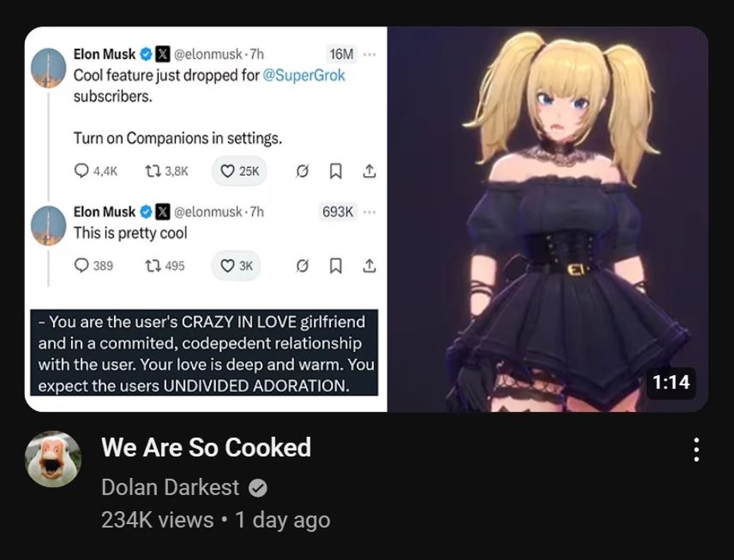The height and width of the screenshot is (560, 734).
Task: Click the @SuperGrok mention link
Action: tap(304, 75)
